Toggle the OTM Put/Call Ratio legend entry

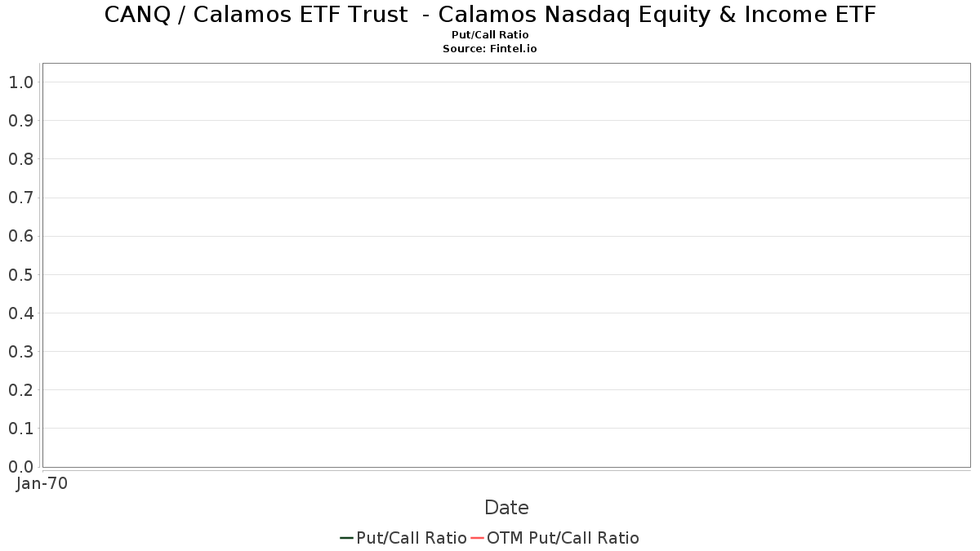(x=563, y=538)
